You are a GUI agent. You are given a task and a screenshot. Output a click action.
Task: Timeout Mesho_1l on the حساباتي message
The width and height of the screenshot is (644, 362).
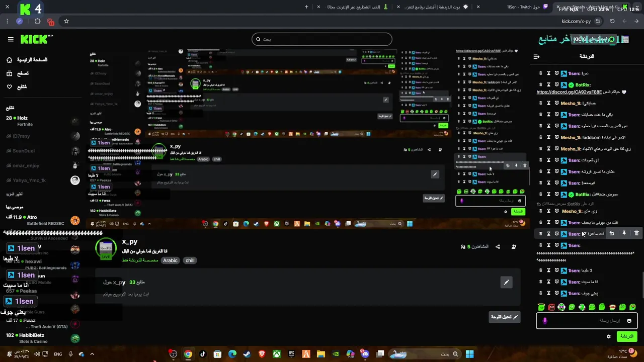click(548, 103)
